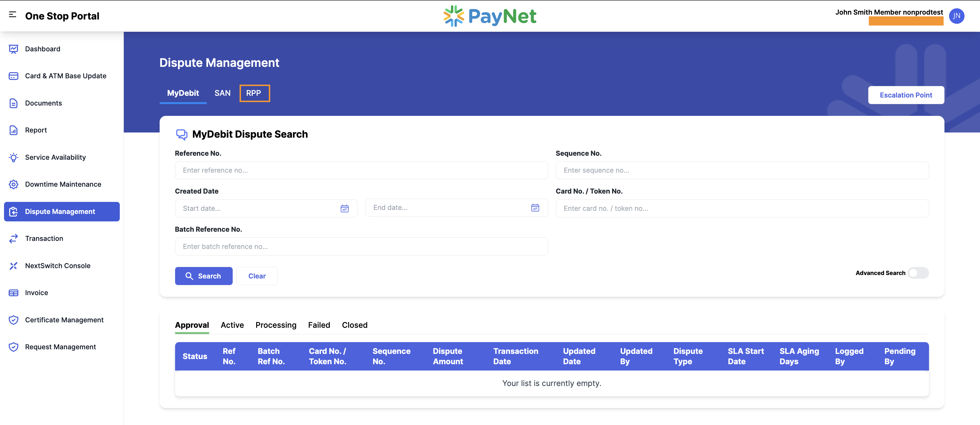Click the Dispute Amount column header

[448, 356]
